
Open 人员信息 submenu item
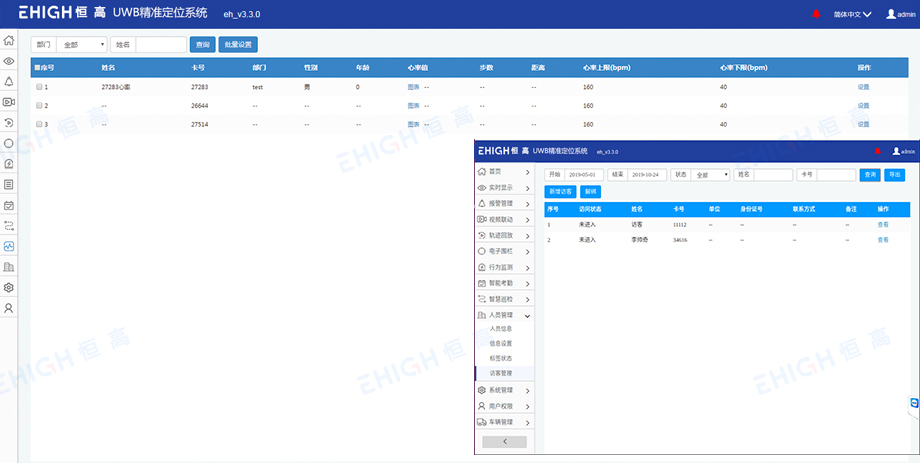coord(501,329)
